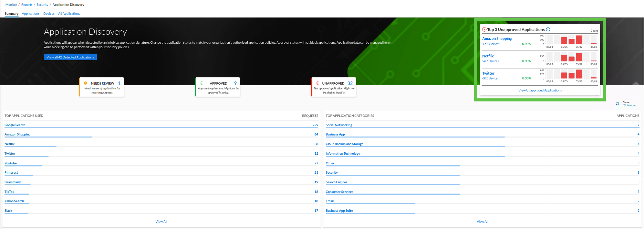The width and height of the screenshot is (644, 229).
Task: Click the 987 Devices link under Netflix
Action: click(490, 61)
